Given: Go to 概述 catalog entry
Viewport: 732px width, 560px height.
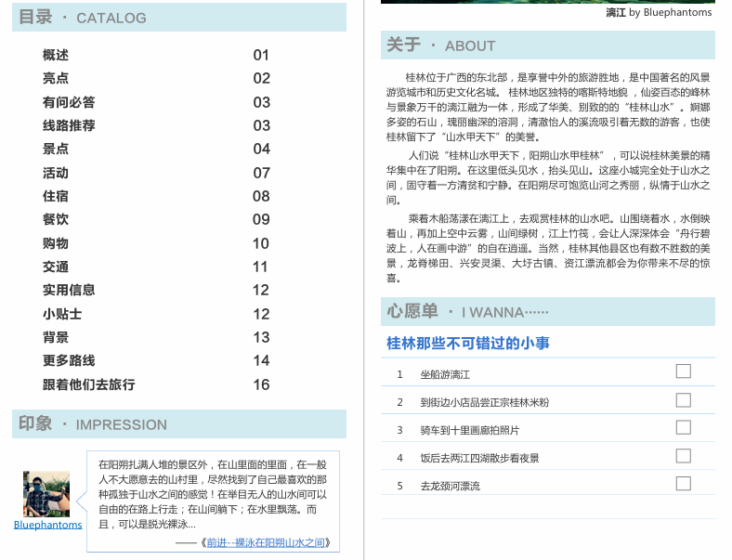Looking at the screenshot, I should (56, 55).
